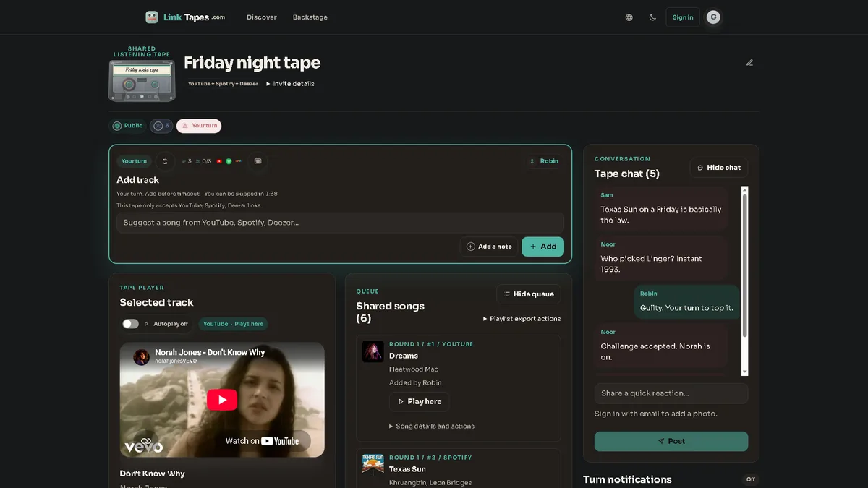Open the keyboard shortcuts icon button
This screenshot has width=868, height=488.
tap(258, 161)
